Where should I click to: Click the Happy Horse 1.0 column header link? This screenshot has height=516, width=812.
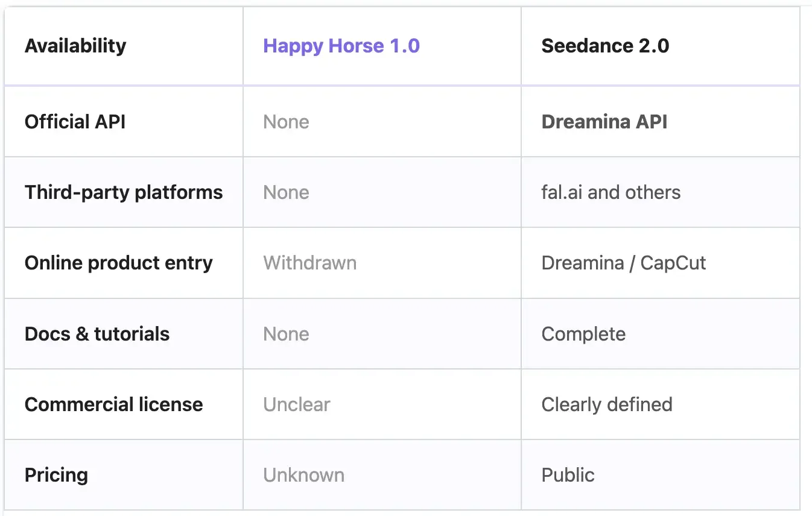[341, 46]
